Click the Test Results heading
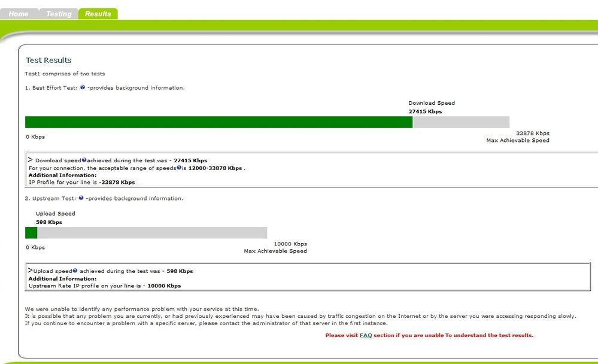This screenshot has width=598, height=364. pos(48,60)
